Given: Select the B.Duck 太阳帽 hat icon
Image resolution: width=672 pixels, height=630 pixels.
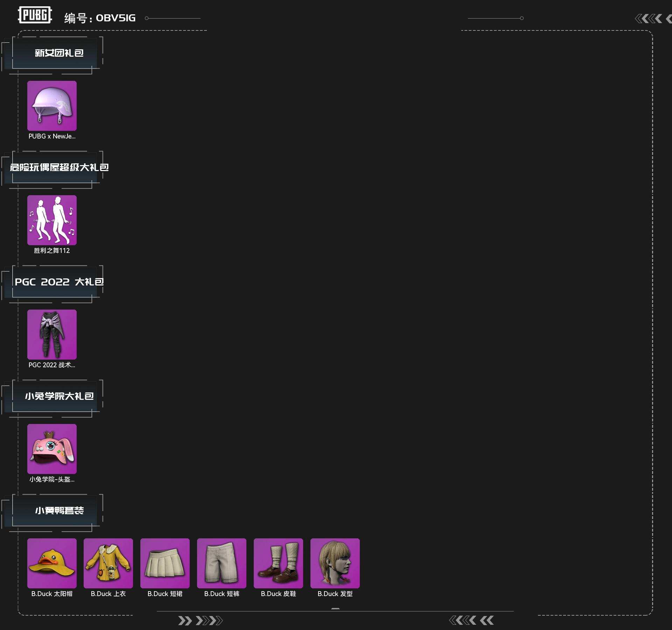Looking at the screenshot, I should pyautogui.click(x=52, y=563).
